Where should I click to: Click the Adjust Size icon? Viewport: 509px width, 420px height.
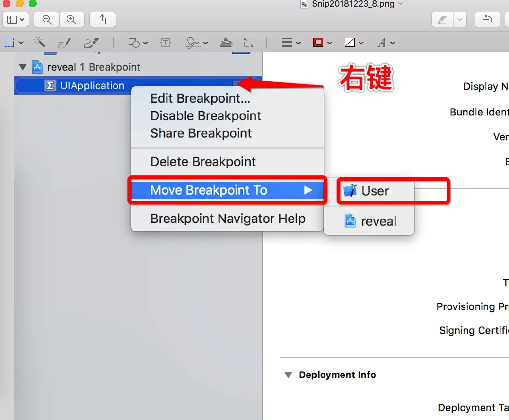tap(249, 42)
